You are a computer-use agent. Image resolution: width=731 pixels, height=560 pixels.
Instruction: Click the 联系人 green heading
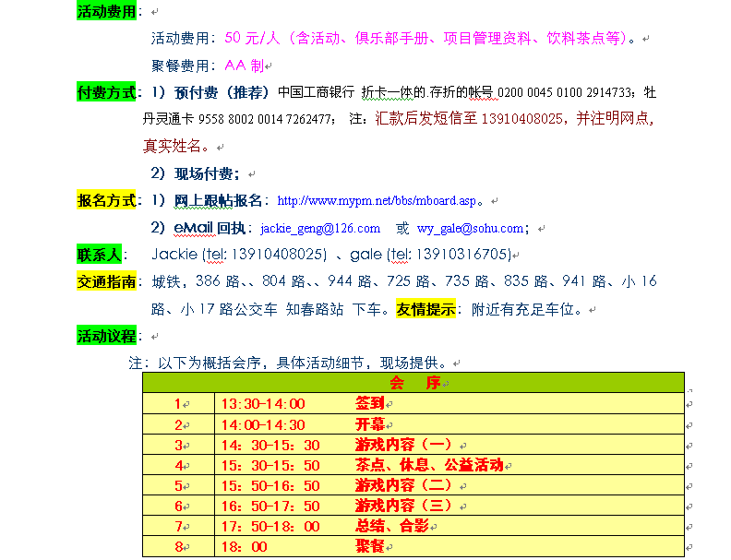tap(100, 255)
